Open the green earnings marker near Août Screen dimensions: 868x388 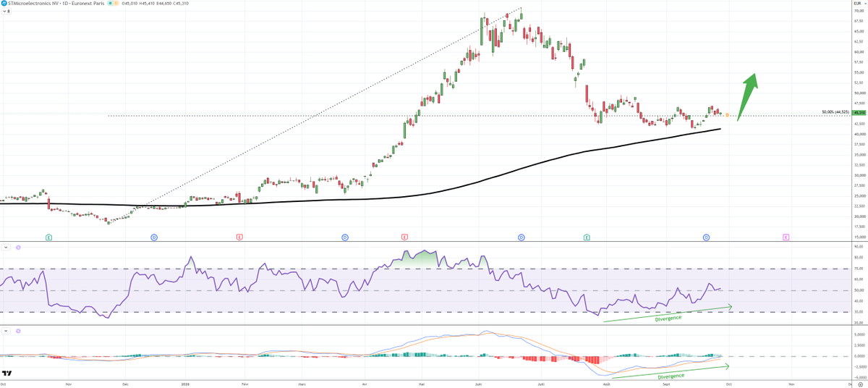(x=586, y=237)
